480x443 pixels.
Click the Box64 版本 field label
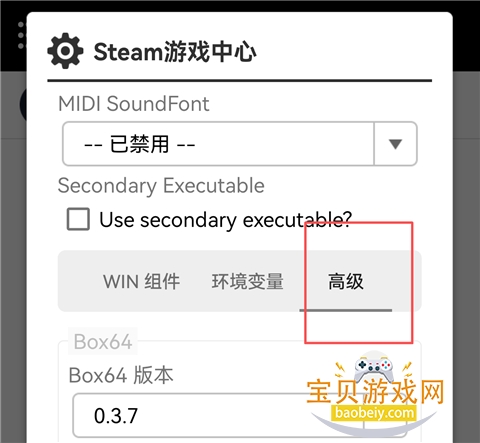click(x=121, y=375)
